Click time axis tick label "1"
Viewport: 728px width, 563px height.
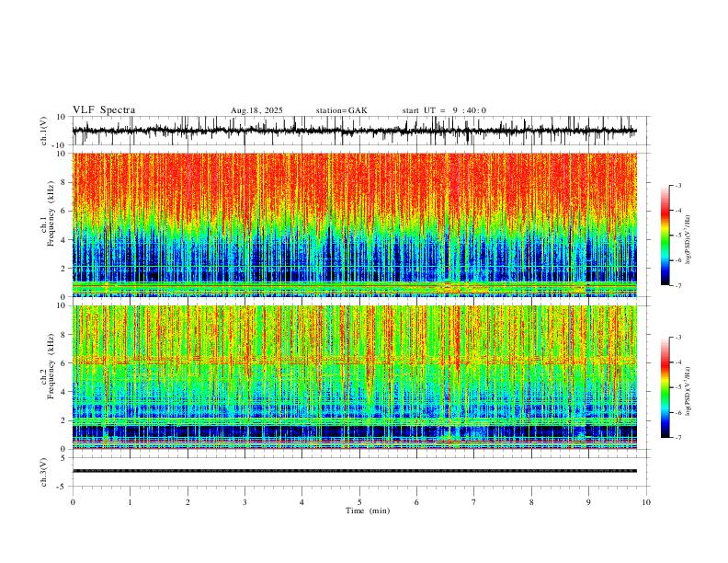130,502
